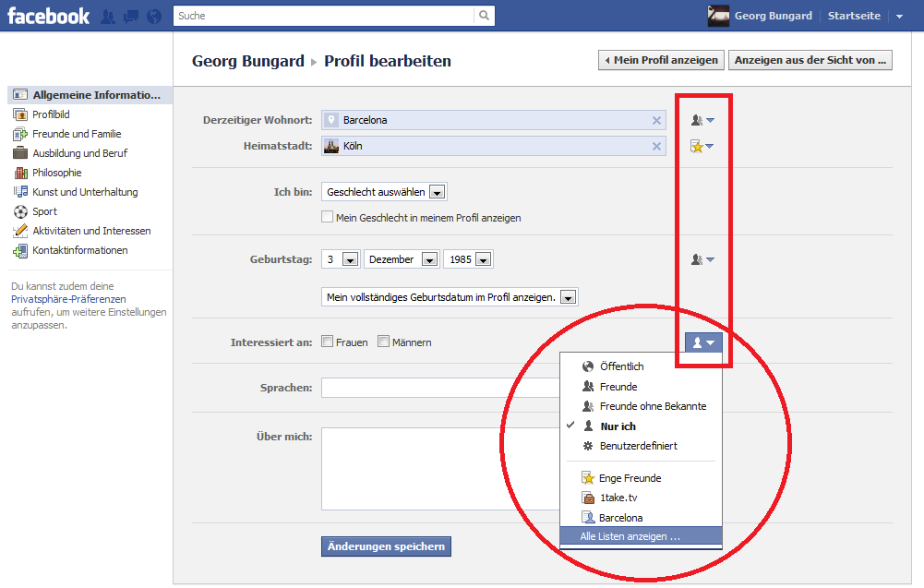This screenshot has height=588, width=924.
Task: Click the Änderungen speichern button
Action: point(386,546)
